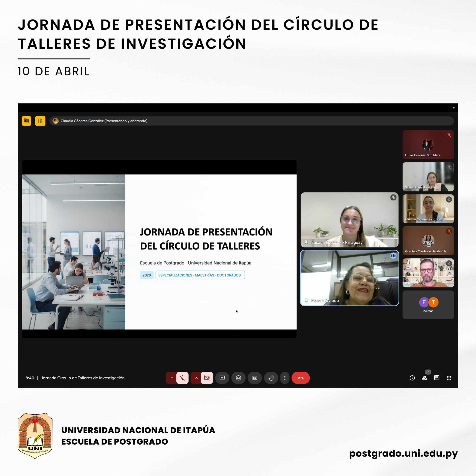Toggle closed captions CC button

255,378
